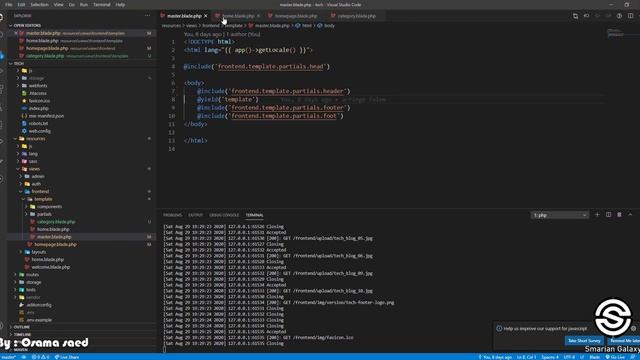Collapse the Open Editors section

coord(82,25)
